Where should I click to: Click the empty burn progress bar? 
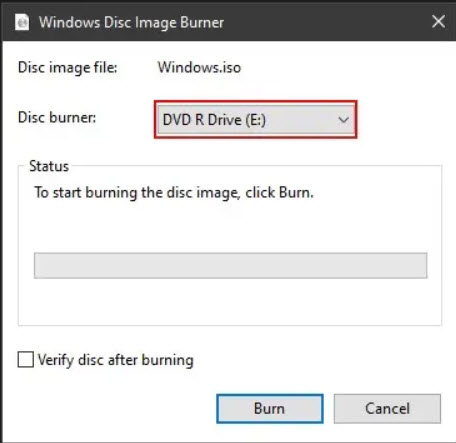click(230, 265)
